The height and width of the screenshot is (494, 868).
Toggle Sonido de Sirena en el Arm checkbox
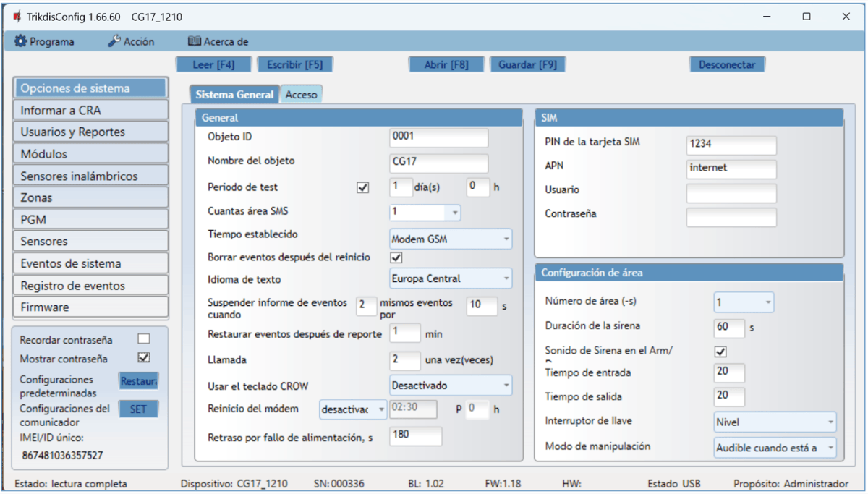[720, 352]
